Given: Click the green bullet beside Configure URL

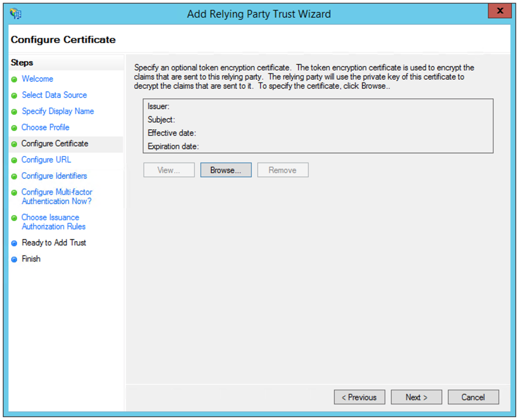Looking at the screenshot, I should coord(14,160).
